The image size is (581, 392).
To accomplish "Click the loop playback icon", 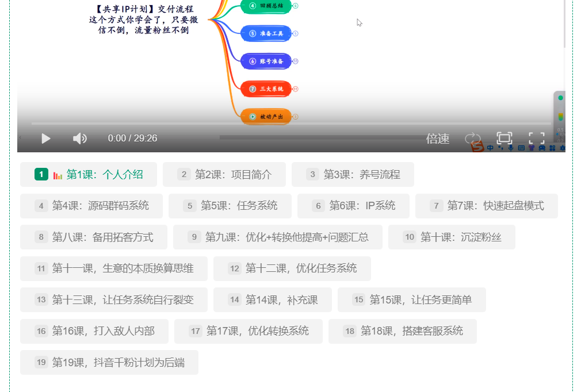I will point(472,137).
